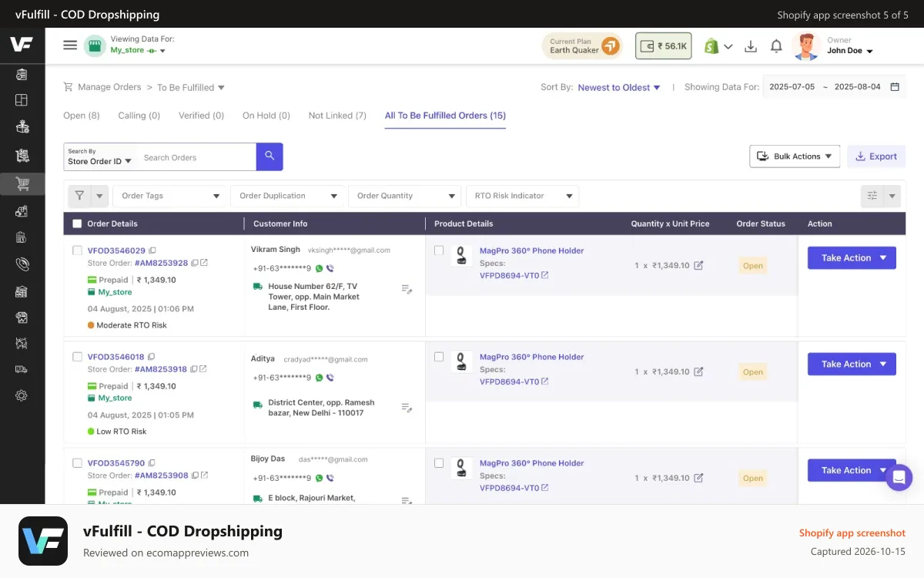Click Manage Orders breadcrumb

[x=109, y=87]
